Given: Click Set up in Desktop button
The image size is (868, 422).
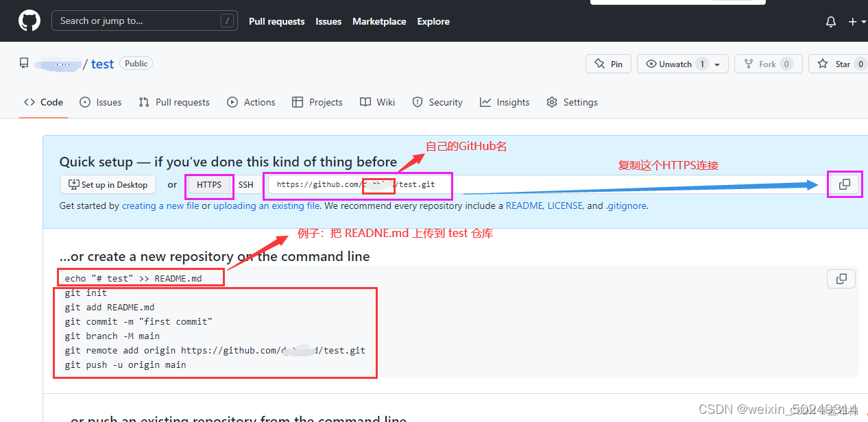Looking at the screenshot, I should (x=108, y=184).
